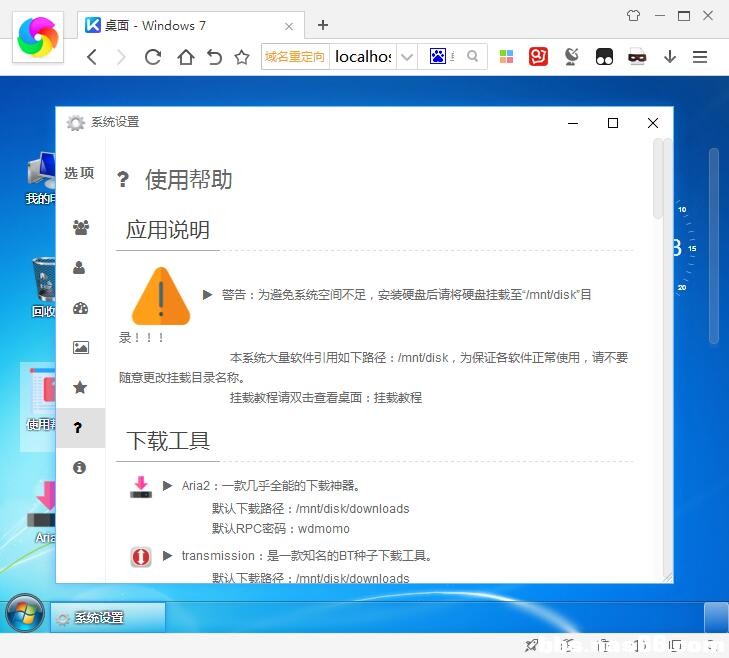Expand the address bar dropdown arrow
The image size is (729, 658).
point(407,57)
